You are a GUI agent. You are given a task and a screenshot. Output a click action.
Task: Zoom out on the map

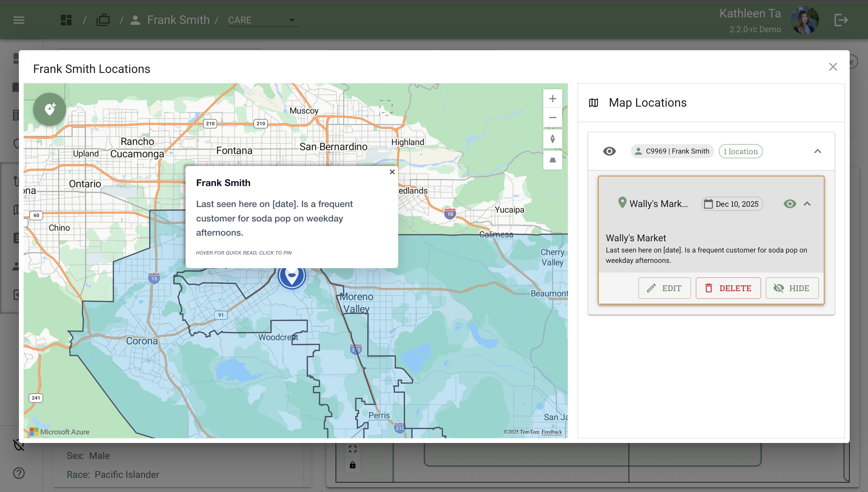(552, 118)
